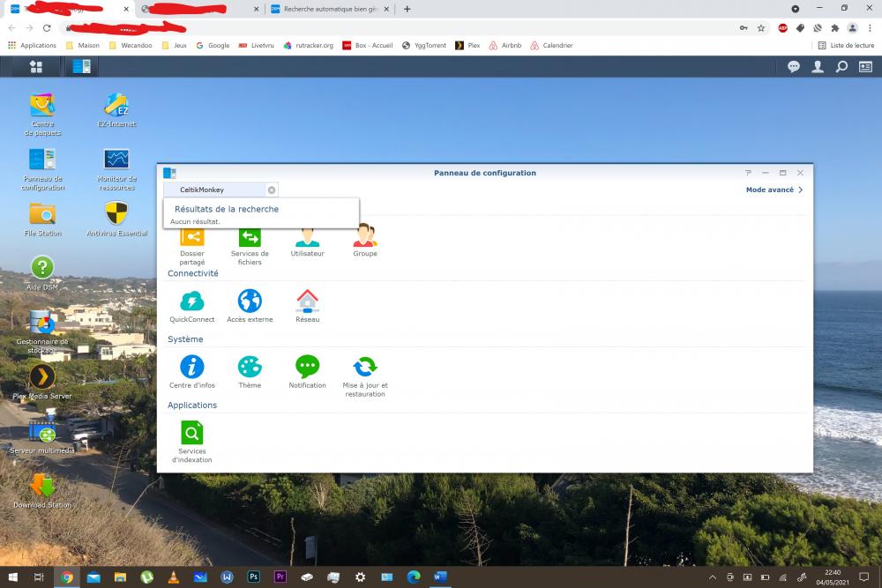Image resolution: width=882 pixels, height=588 pixels.
Task: Bookmark this page with the star icon
Action: point(761,27)
